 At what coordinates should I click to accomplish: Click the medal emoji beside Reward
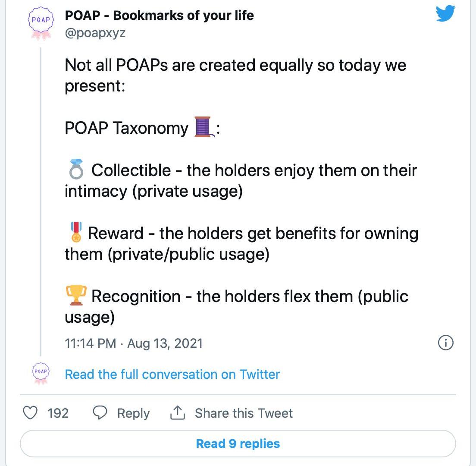pos(76,232)
